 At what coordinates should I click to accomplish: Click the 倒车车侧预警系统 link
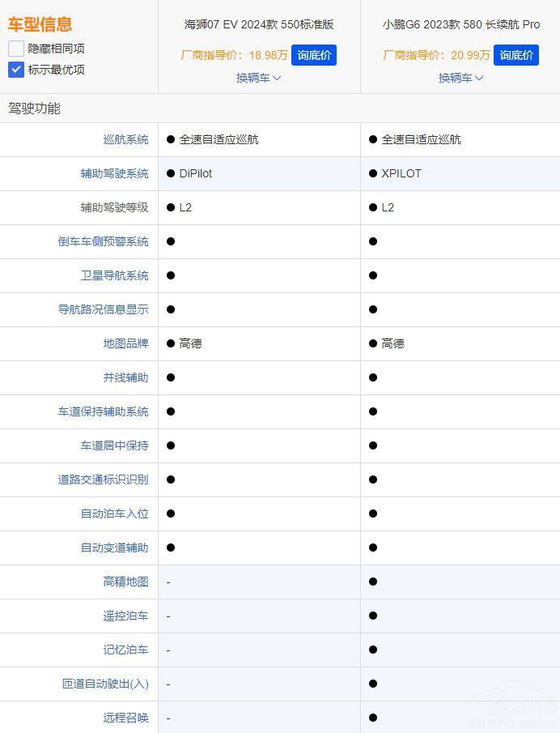103,241
